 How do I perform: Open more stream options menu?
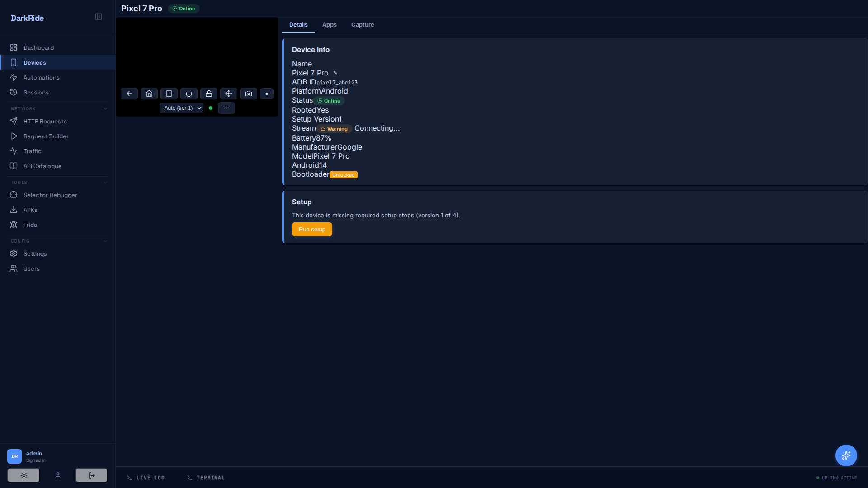(226, 108)
